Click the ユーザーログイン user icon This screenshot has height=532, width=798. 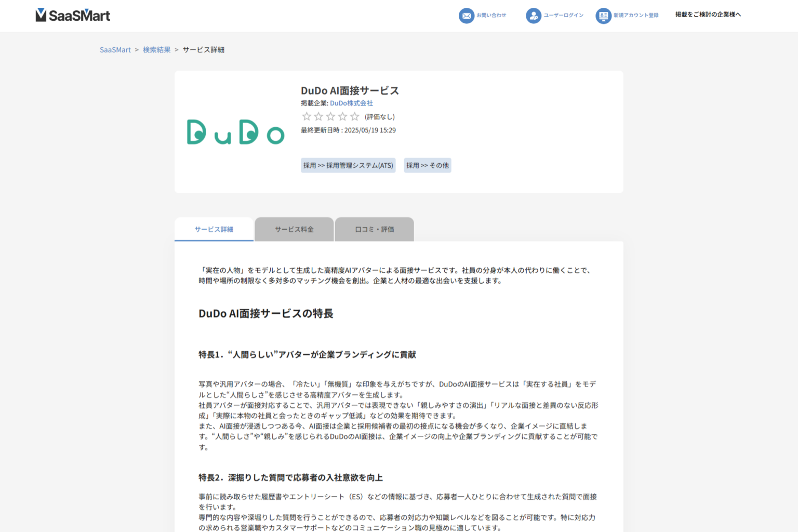[x=534, y=16]
